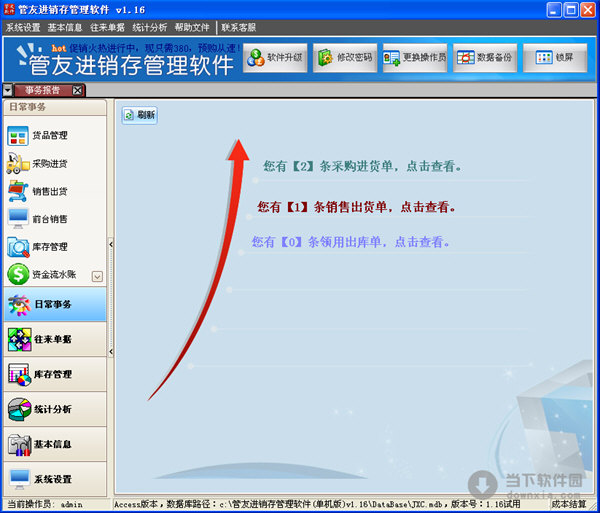Select 统计分析 pie chart category
Screen dimensions: 600x513
(x=55, y=409)
